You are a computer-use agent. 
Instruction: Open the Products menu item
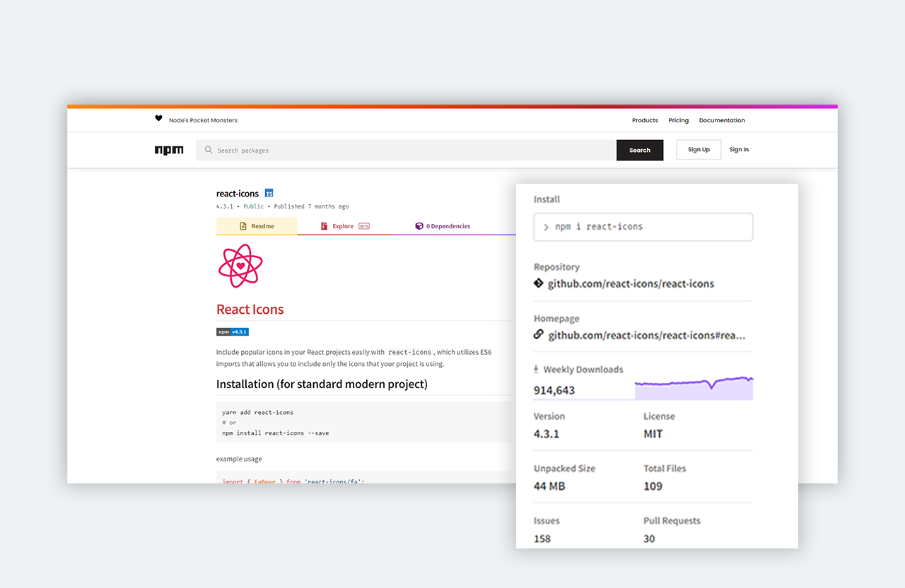[645, 120]
